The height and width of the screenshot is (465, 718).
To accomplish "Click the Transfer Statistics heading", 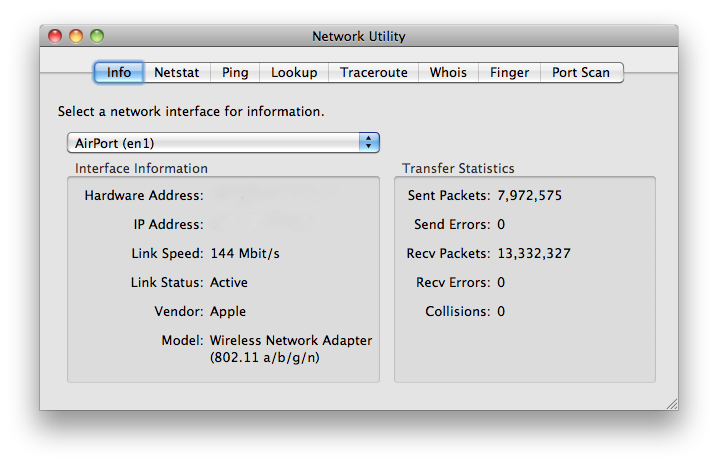I will (458, 169).
